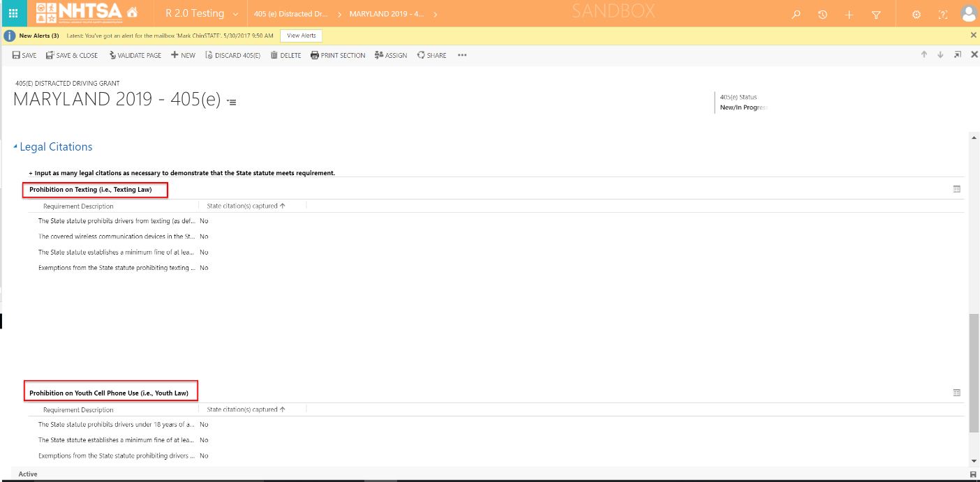980x482 pixels.
Task: Save the record
Action: tap(24, 55)
